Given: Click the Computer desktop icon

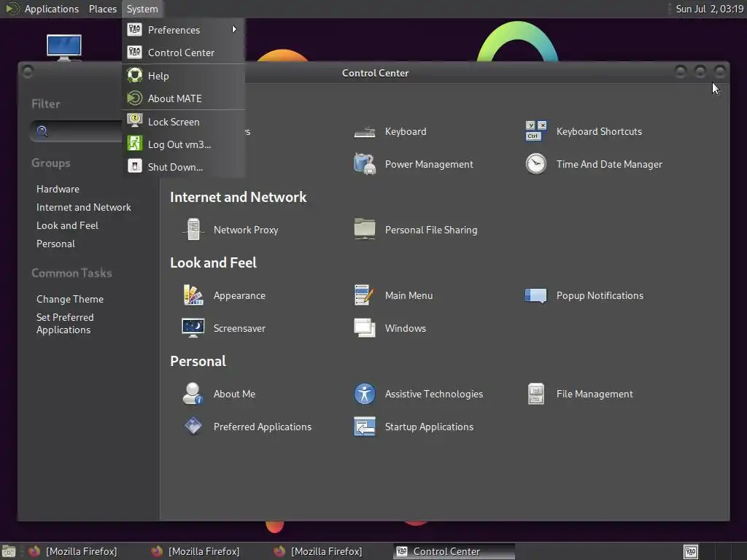Looking at the screenshot, I should [x=64, y=47].
